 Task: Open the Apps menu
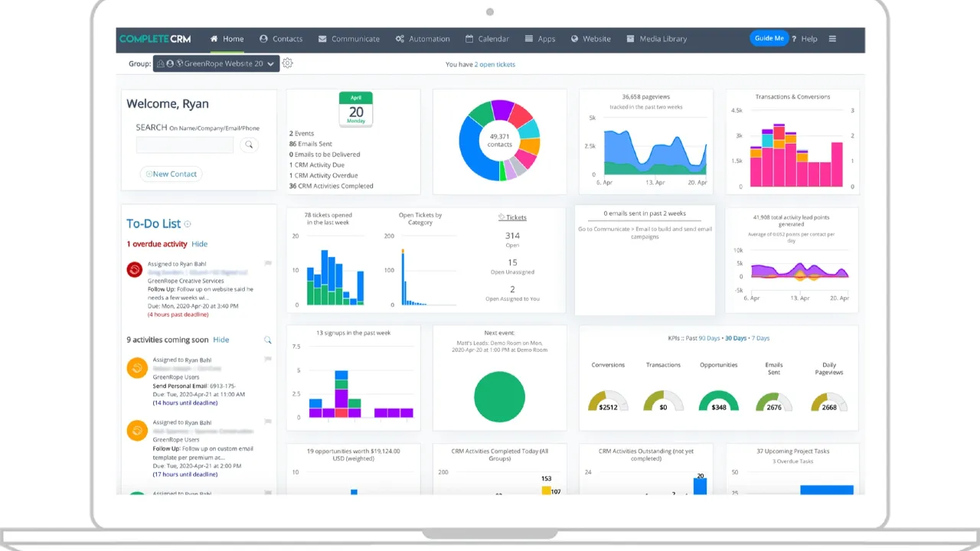(540, 39)
